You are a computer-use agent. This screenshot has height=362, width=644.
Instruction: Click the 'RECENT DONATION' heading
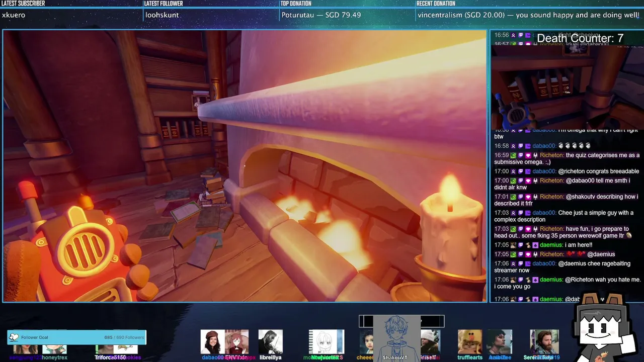click(x=436, y=4)
